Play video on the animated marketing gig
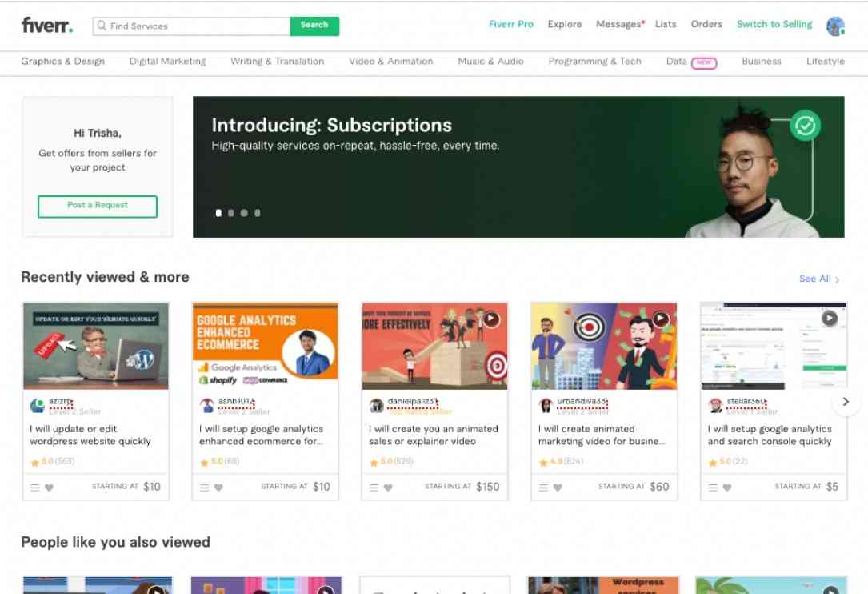This screenshot has width=868, height=594. coord(661,319)
